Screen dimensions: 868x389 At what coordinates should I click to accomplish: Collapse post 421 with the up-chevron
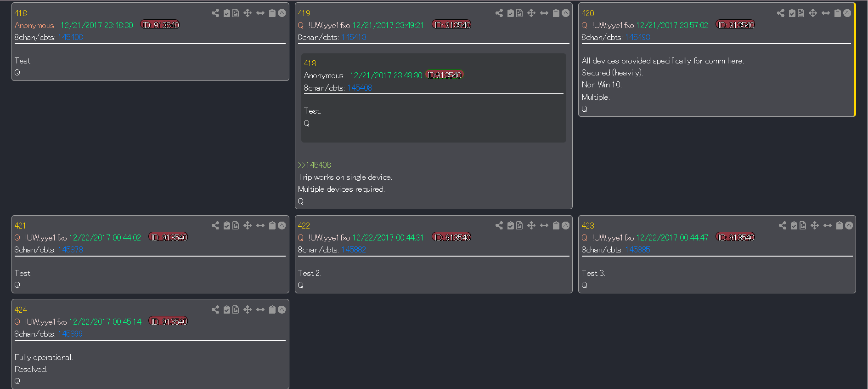coord(282,225)
